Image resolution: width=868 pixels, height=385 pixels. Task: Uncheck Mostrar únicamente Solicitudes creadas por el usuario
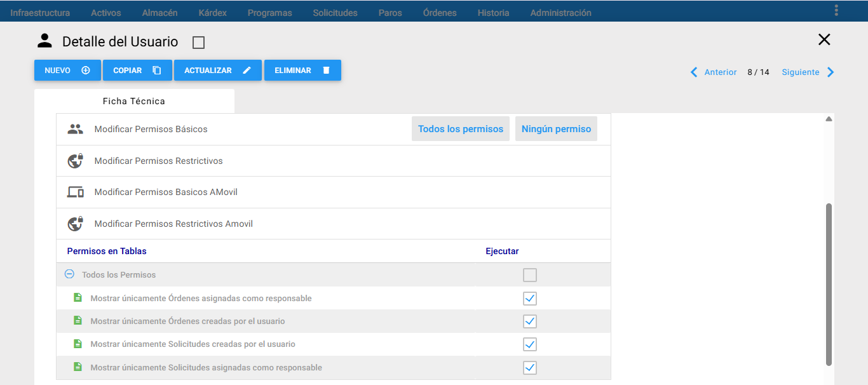[x=530, y=344]
